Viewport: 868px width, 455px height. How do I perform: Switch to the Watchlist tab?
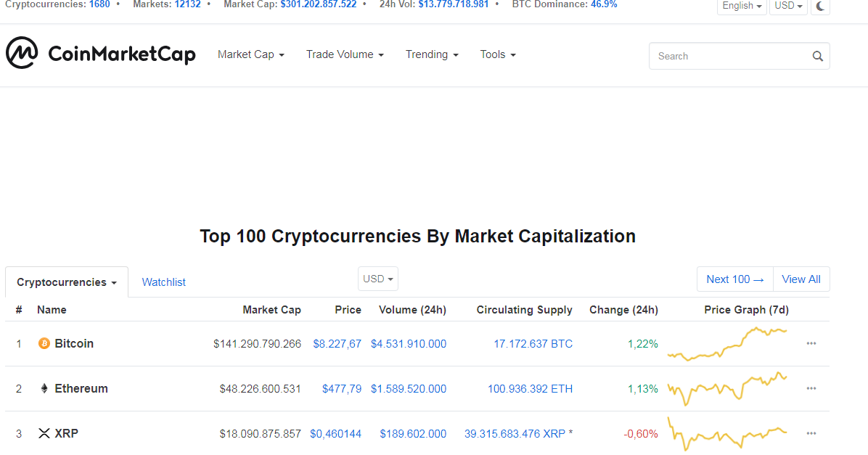pos(164,282)
